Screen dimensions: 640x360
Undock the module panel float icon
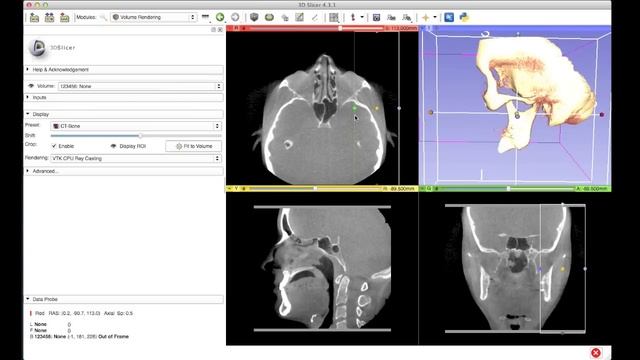point(213,30)
